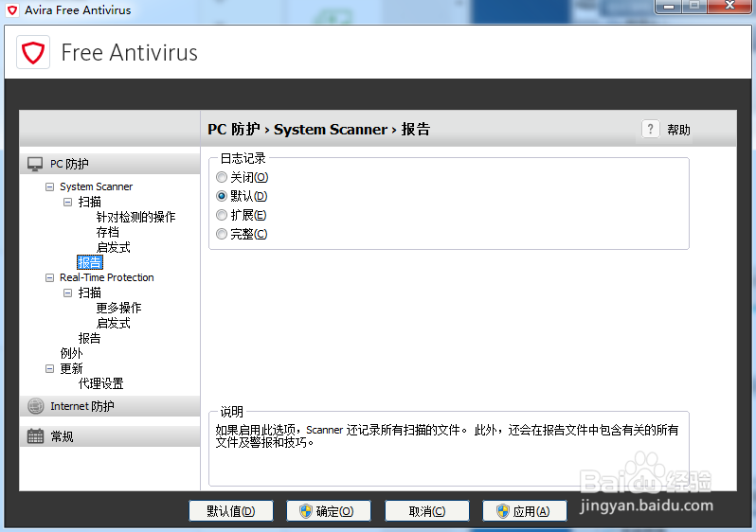Apply changes with 应用(A) button

(525, 511)
